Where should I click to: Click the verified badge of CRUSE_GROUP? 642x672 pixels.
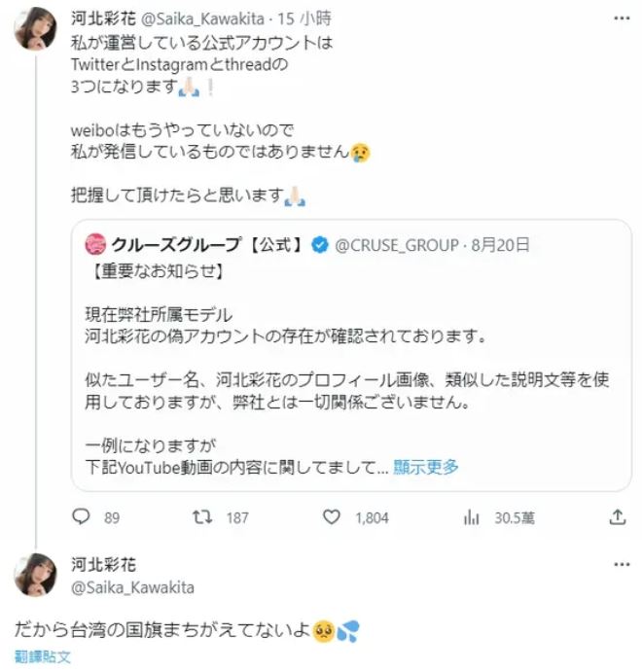click(318, 244)
